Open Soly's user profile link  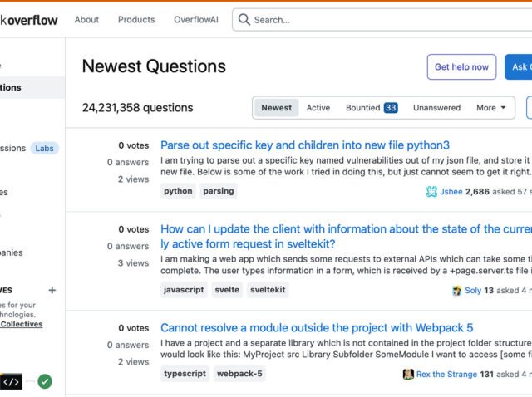coord(473,291)
